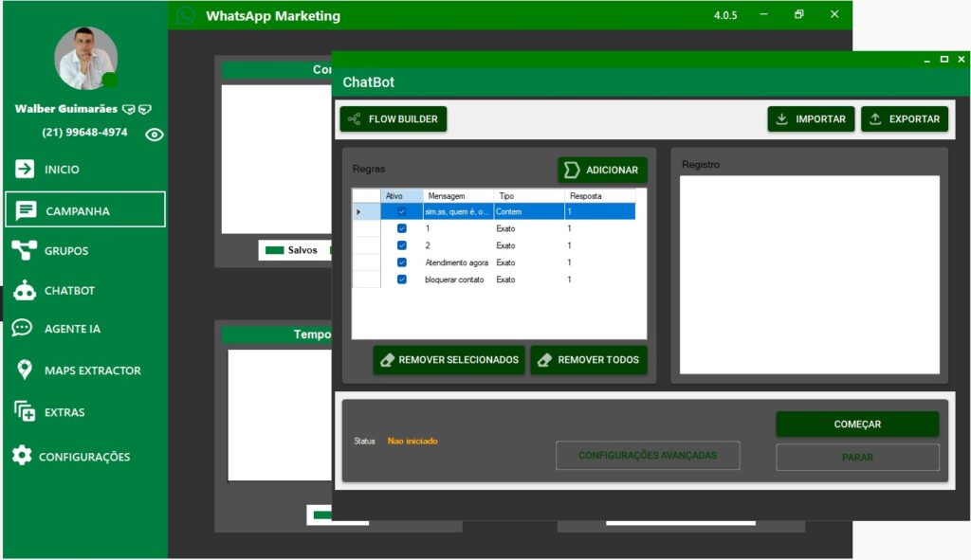This screenshot has height=560, width=971.
Task: Click the green Salvos legend swatch
Action: click(275, 250)
